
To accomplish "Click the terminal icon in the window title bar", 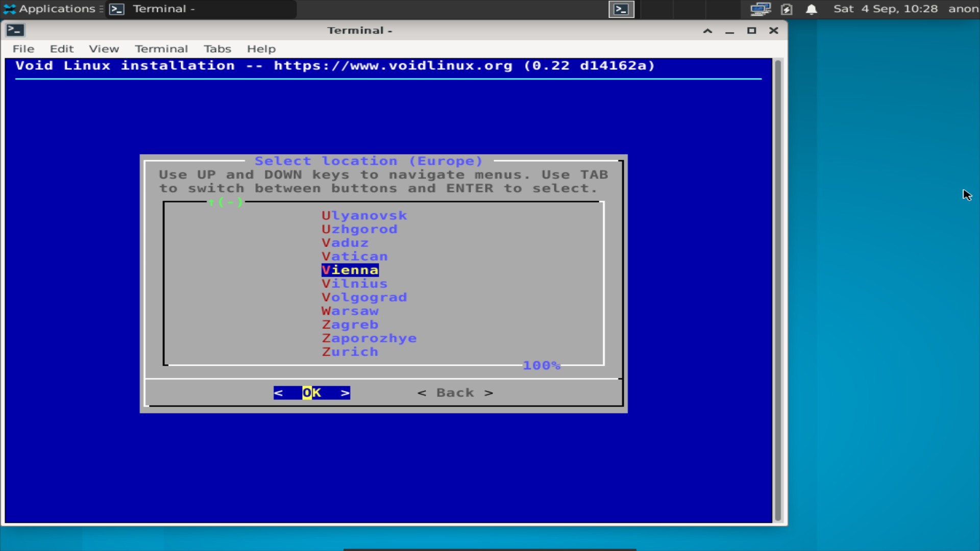I will coord(15,30).
